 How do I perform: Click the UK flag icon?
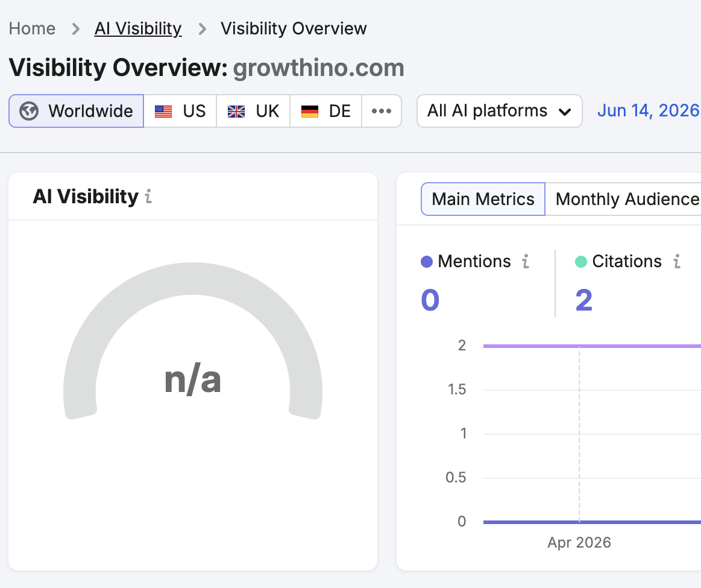click(236, 112)
